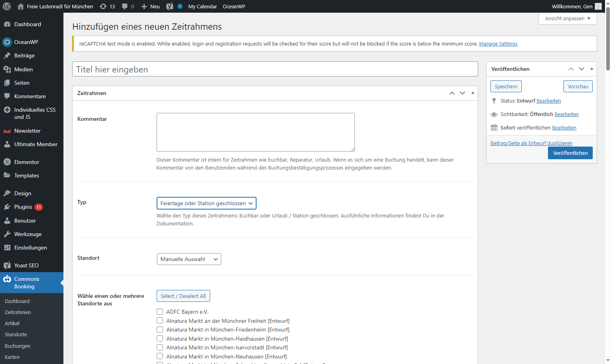611x364 pixels.
Task: Click the Vorschau button
Action: 578,86
